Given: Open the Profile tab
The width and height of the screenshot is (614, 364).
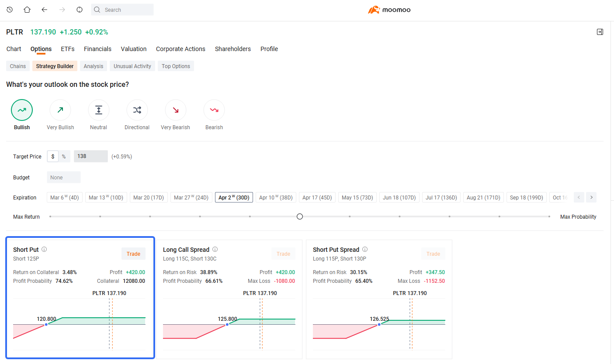Looking at the screenshot, I should coord(269,49).
